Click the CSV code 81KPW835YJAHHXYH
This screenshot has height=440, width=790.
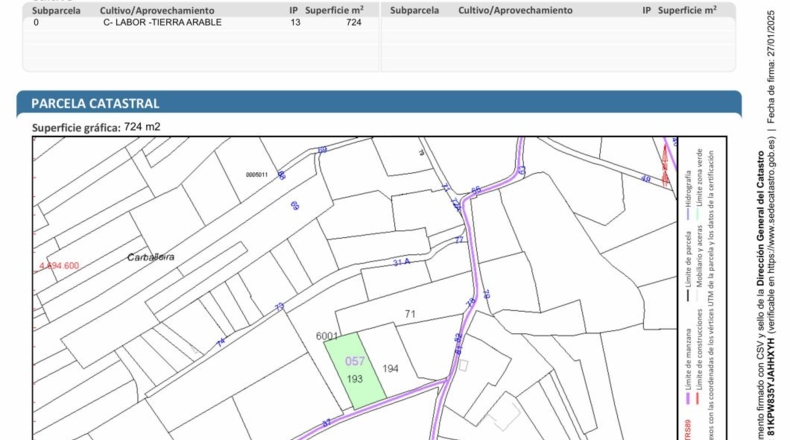point(771,385)
